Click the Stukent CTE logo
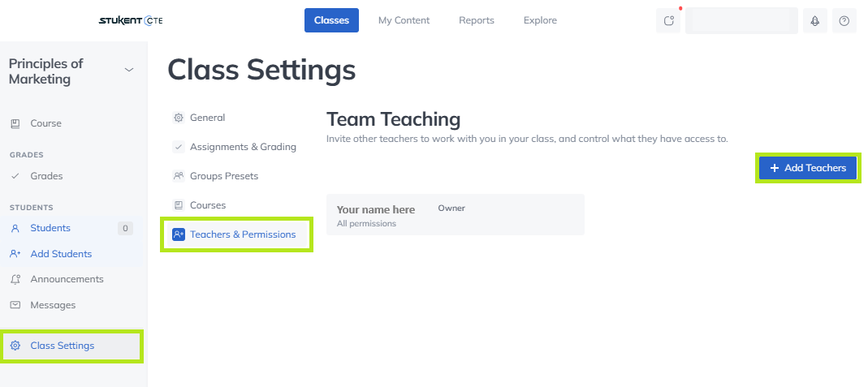Screen dimensions: 868x387 pos(131,21)
